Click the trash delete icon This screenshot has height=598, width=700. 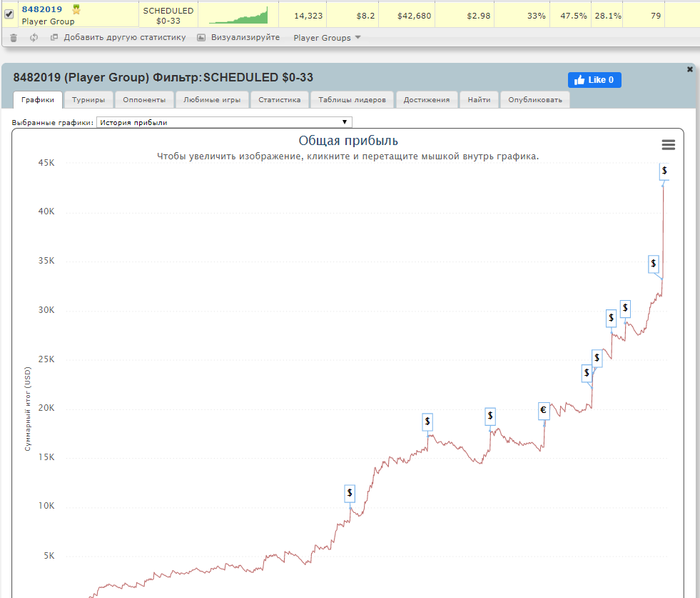tap(13, 38)
